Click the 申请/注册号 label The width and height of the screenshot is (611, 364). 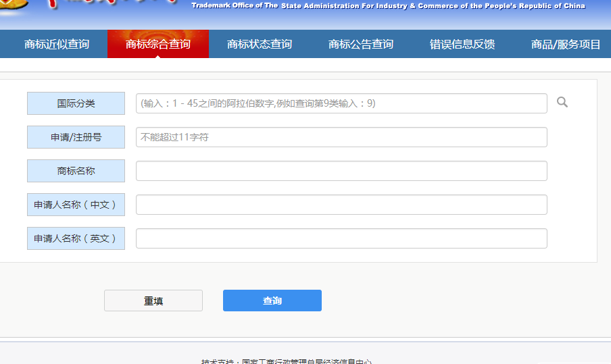pyautogui.click(x=76, y=137)
